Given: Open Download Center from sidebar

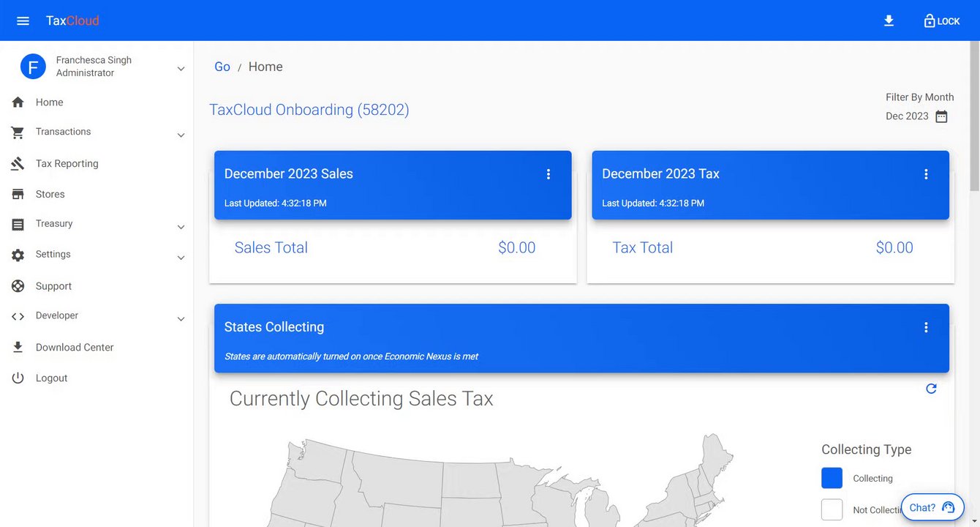Looking at the screenshot, I should [74, 348].
